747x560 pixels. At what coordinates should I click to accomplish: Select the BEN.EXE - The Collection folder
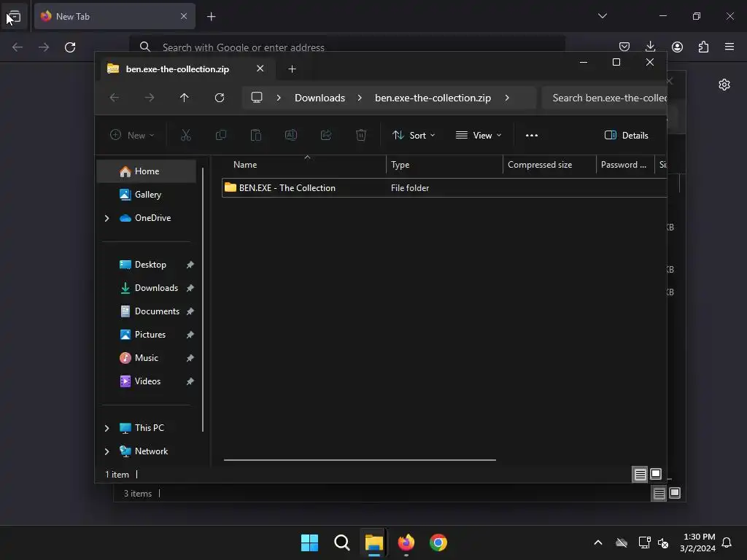[x=444, y=187]
